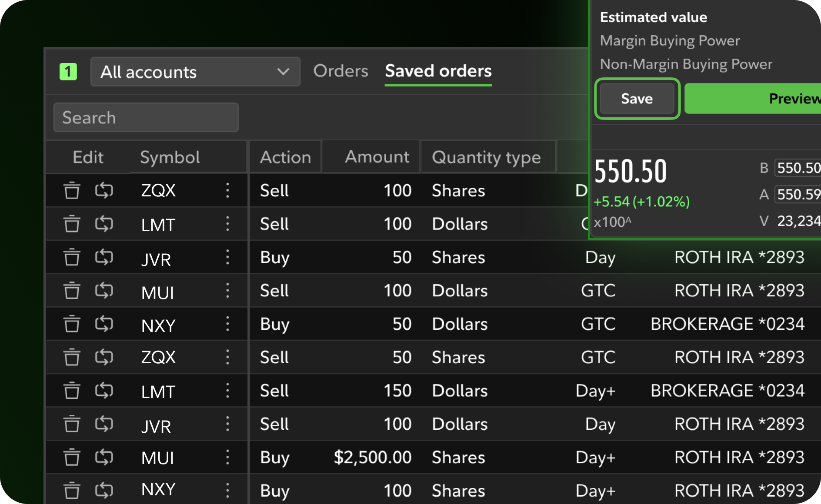Click the green number 1 badge

68,72
